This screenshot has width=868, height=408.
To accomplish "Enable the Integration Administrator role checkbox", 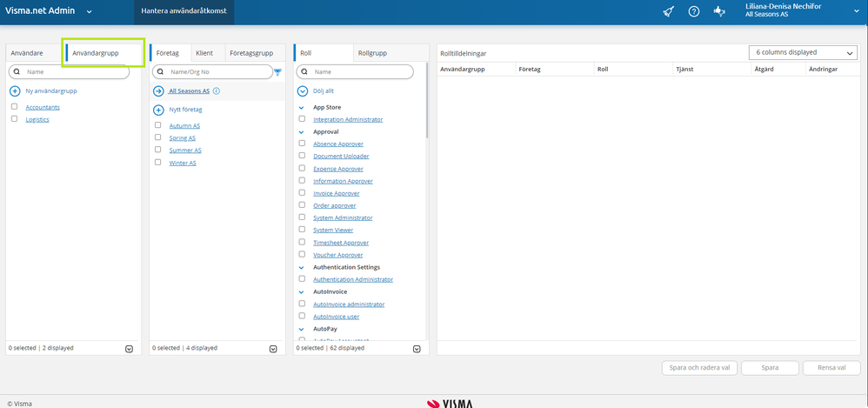I will point(302,119).
